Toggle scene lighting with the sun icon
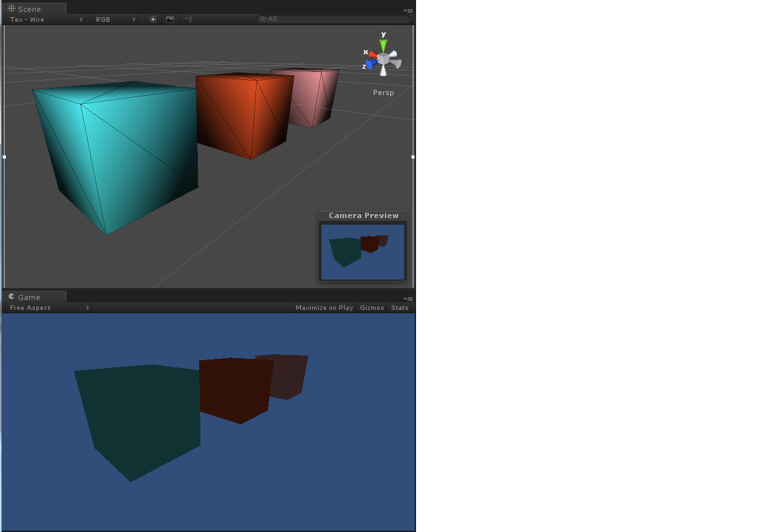 pyautogui.click(x=153, y=19)
